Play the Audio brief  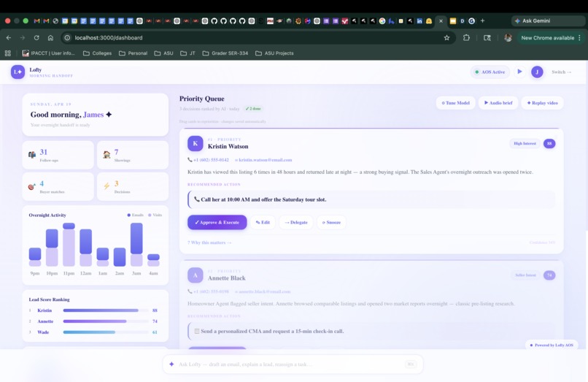point(498,102)
